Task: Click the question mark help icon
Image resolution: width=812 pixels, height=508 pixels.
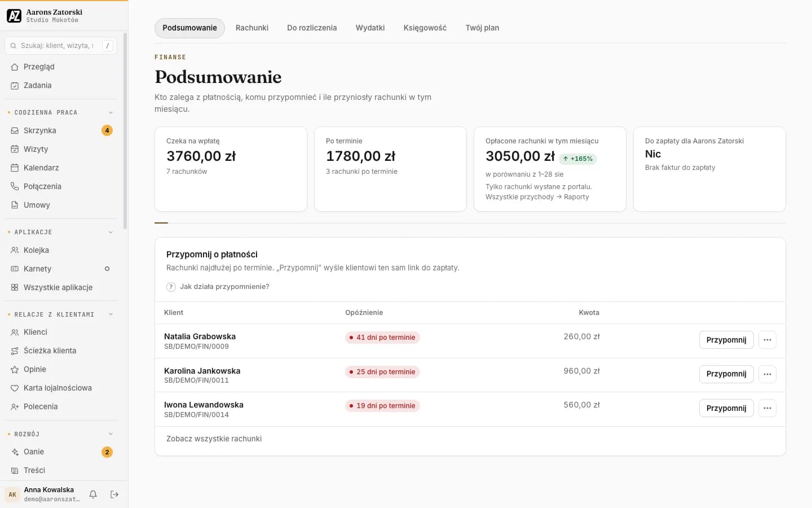Action: pos(171,287)
